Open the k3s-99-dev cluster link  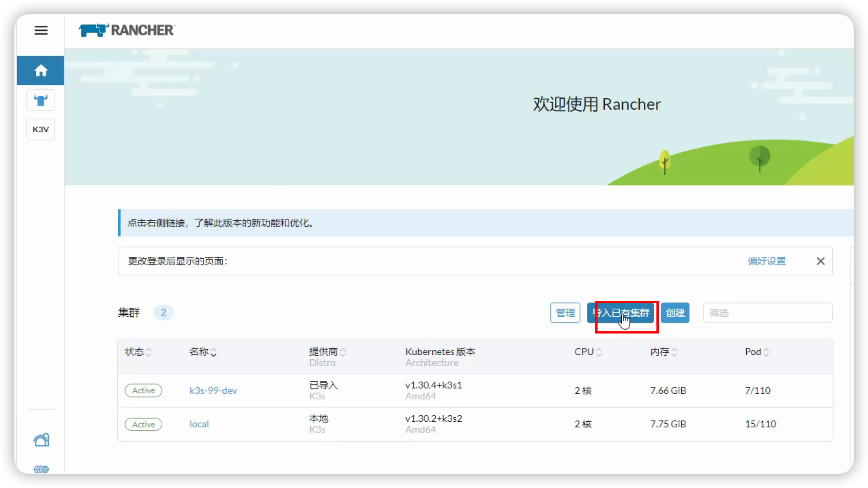pos(213,391)
